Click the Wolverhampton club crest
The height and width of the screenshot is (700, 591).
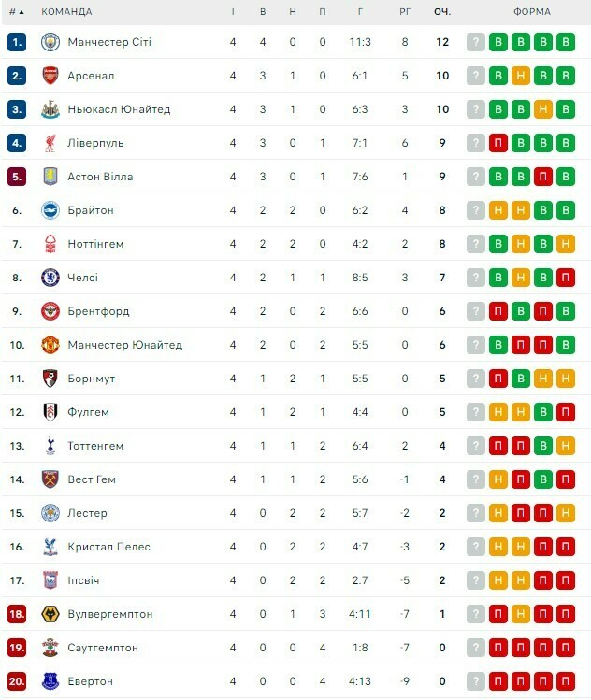[x=50, y=614]
